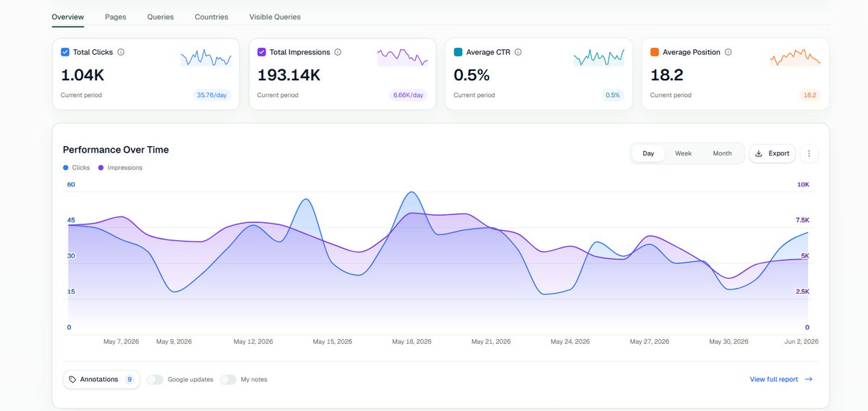Open the Visible Queries tab

pyautogui.click(x=275, y=17)
